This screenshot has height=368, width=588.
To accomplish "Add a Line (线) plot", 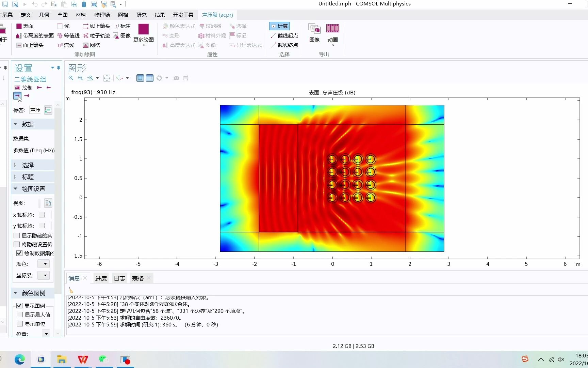I will (63, 26).
